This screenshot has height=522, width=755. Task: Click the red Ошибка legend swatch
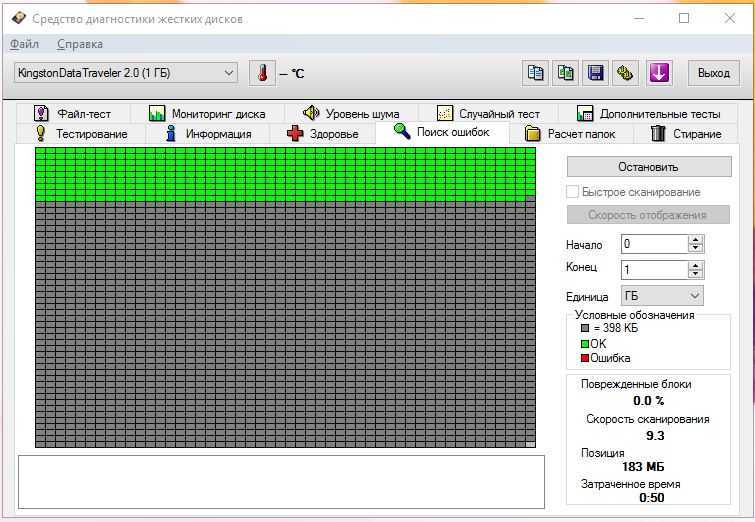tap(585, 358)
